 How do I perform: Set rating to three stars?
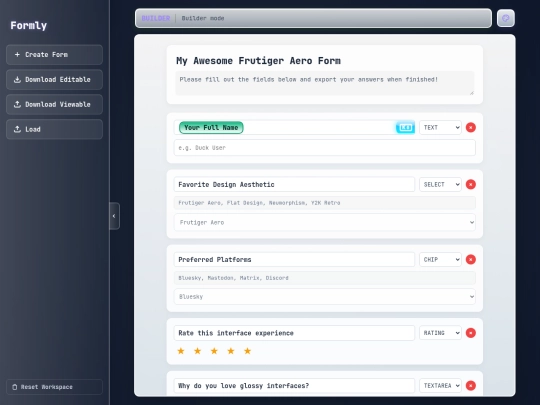(214, 351)
